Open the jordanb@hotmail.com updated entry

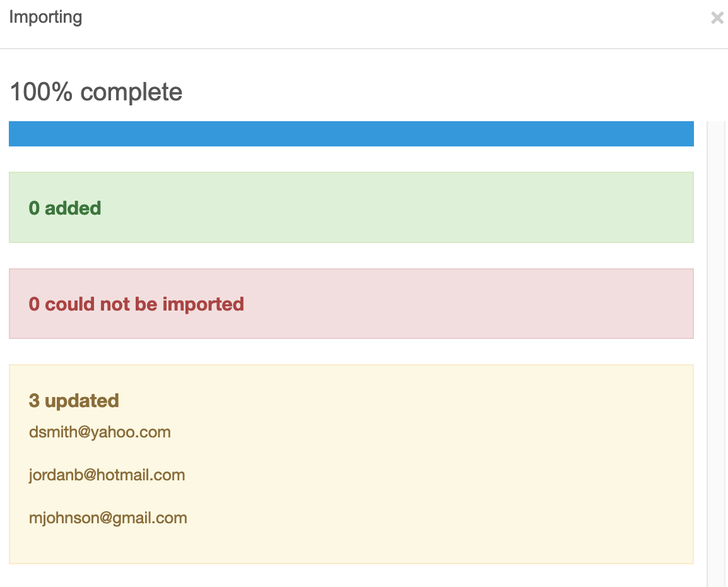tap(107, 475)
